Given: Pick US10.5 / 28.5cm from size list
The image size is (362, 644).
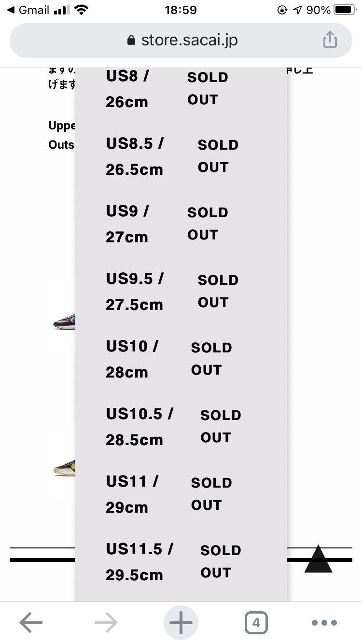Looking at the screenshot, I should point(181,427).
